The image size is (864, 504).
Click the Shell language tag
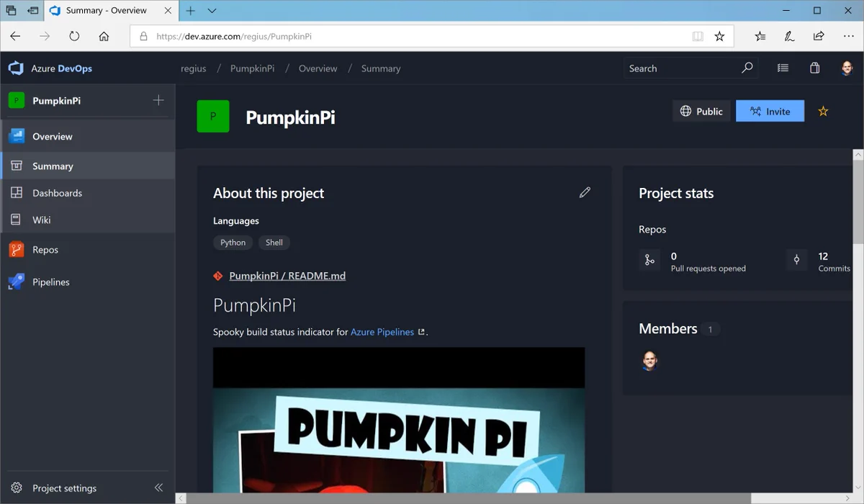(x=274, y=243)
